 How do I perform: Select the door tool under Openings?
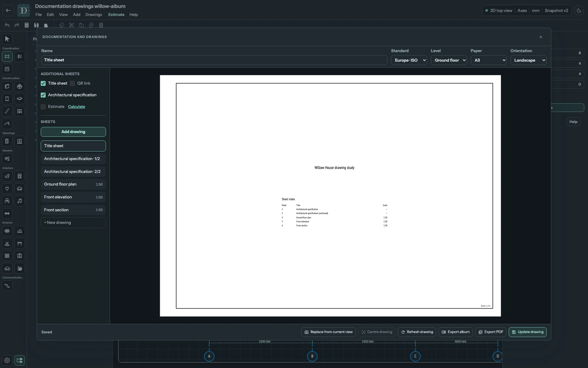pos(7,141)
